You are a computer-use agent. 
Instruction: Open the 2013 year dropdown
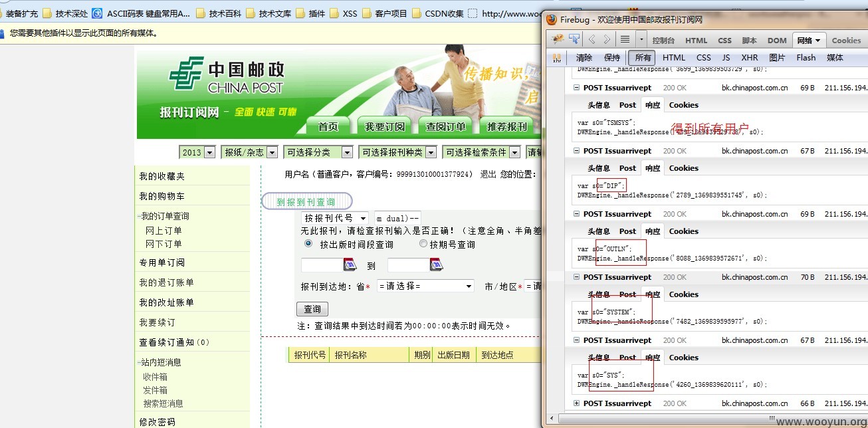point(197,152)
